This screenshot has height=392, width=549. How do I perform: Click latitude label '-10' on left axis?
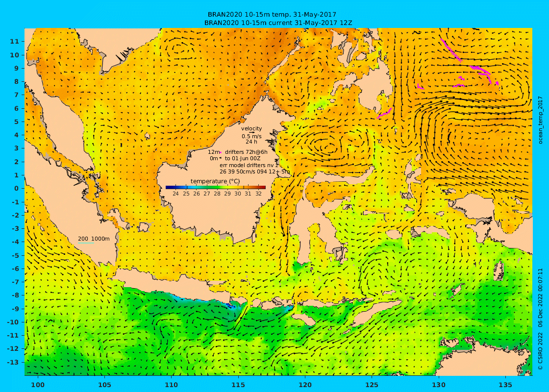point(13,322)
